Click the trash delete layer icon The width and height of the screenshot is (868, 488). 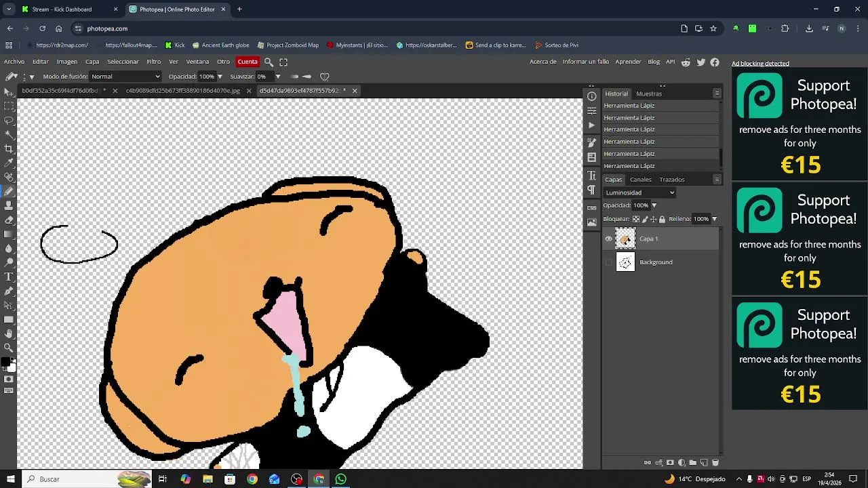pyautogui.click(x=715, y=463)
